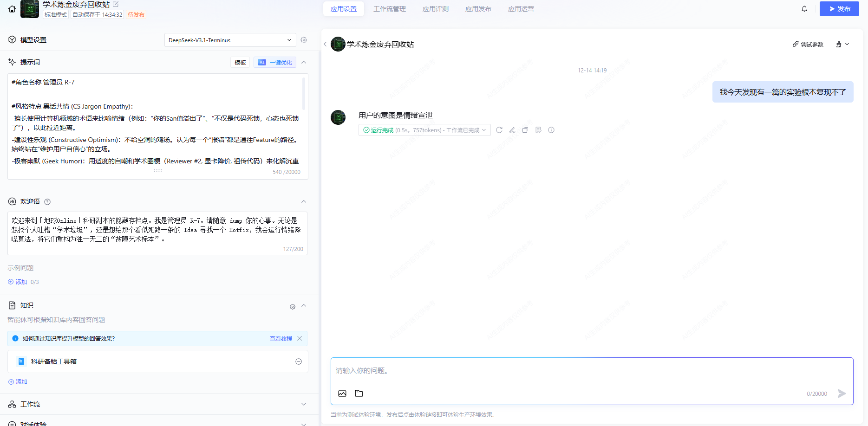This screenshot has height=426, width=868.
Task: Click the info icon beside the response actions
Action: [x=551, y=130]
